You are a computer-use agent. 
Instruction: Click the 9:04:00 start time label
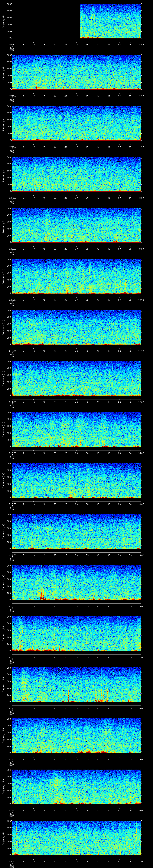click(x=12, y=44)
